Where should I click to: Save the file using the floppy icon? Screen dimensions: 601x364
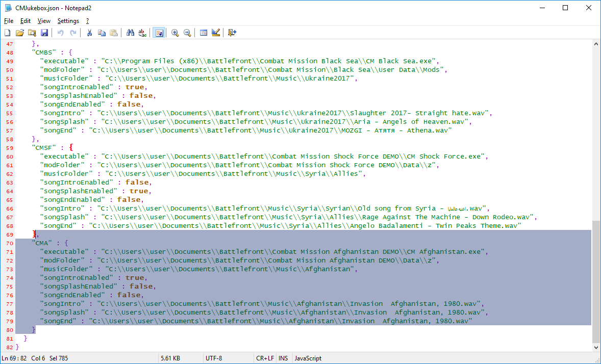tap(44, 33)
